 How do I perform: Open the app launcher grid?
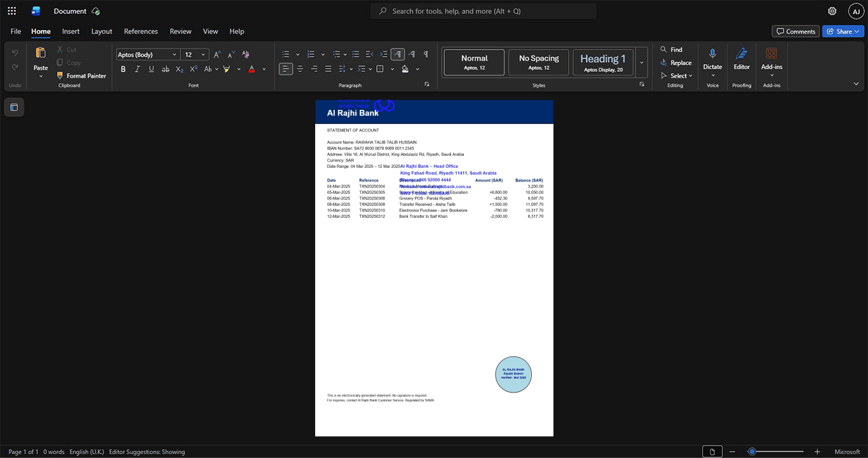tap(11, 11)
